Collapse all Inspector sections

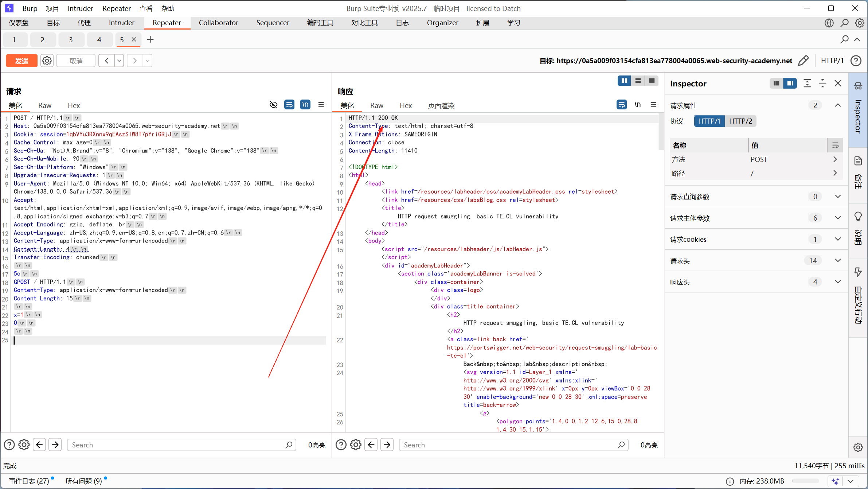[x=822, y=84]
